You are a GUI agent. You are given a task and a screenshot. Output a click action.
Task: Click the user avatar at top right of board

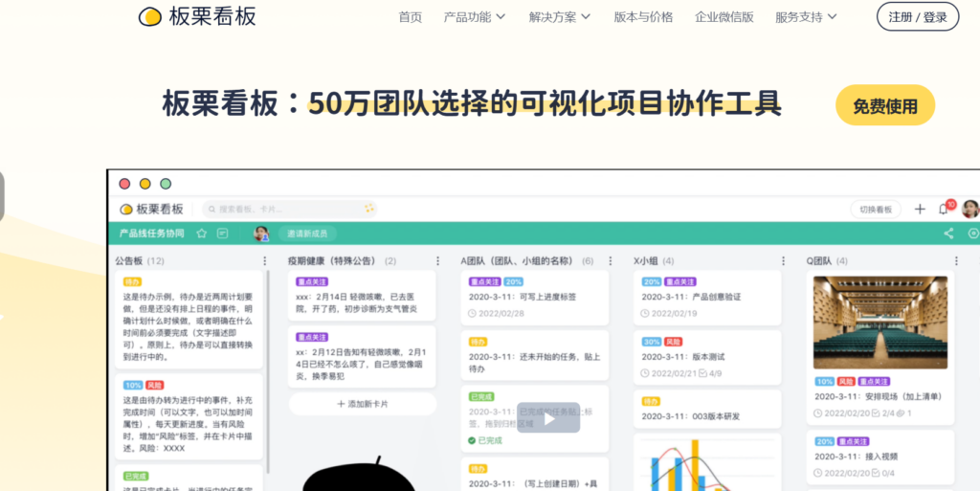[969, 209]
